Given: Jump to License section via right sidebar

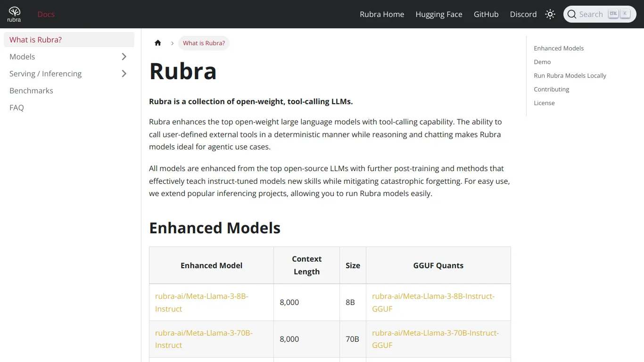Looking at the screenshot, I should 544,103.
